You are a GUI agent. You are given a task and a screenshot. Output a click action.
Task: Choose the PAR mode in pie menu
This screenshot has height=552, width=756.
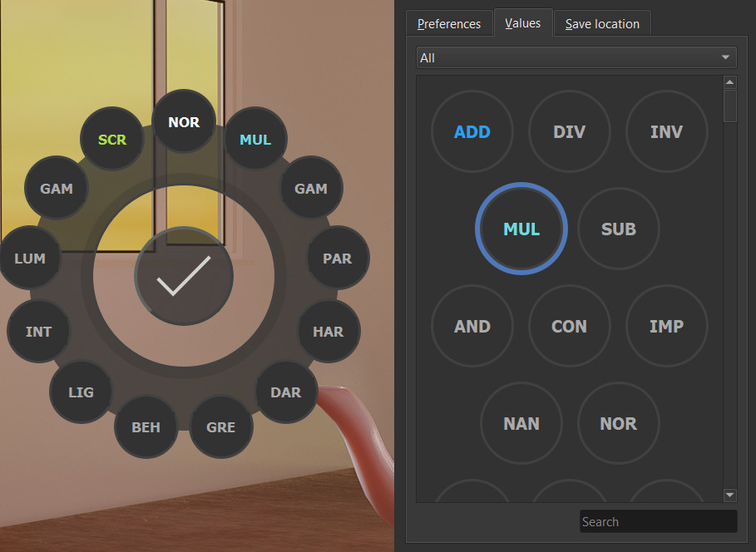(x=338, y=258)
